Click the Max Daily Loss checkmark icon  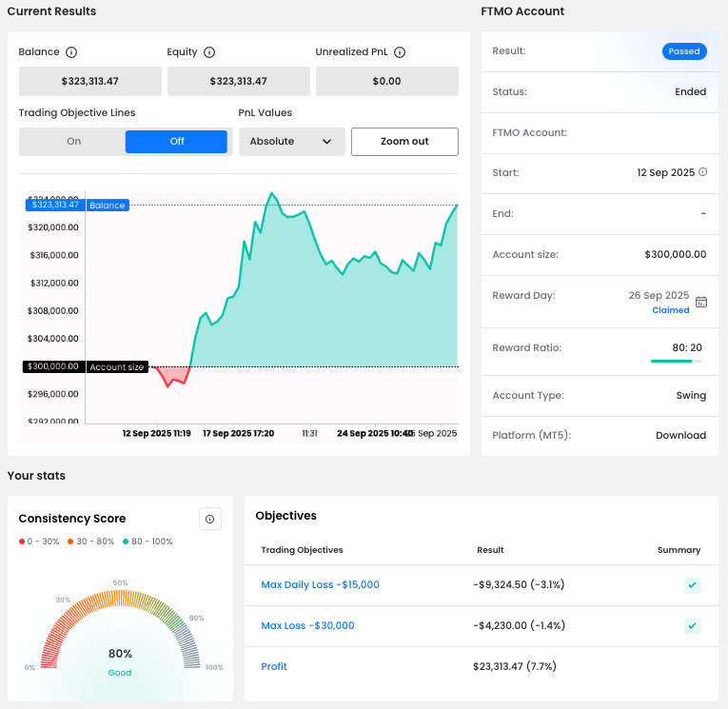coord(693,585)
